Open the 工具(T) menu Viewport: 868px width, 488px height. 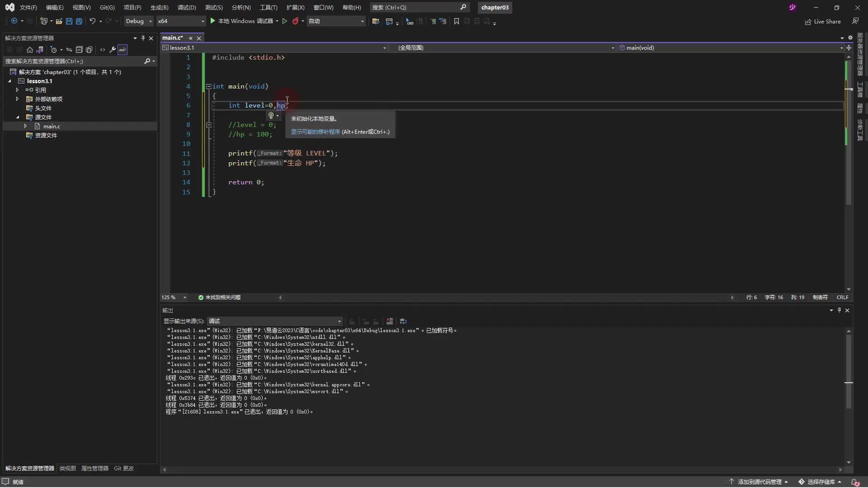click(269, 8)
